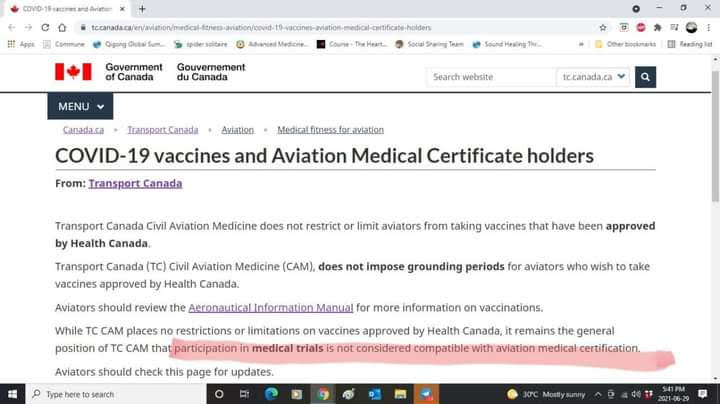Image resolution: width=720 pixels, height=404 pixels.
Task: Open the weather widget showing 30°C
Action: coord(546,394)
